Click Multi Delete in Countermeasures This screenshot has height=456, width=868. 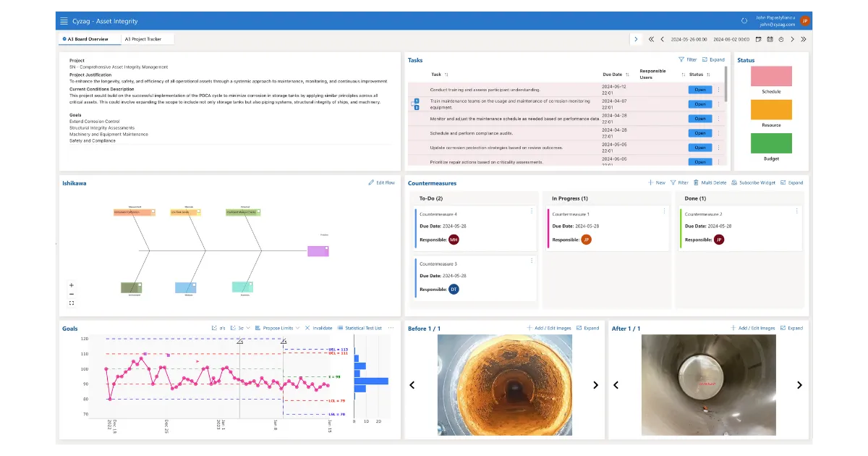[x=710, y=183]
